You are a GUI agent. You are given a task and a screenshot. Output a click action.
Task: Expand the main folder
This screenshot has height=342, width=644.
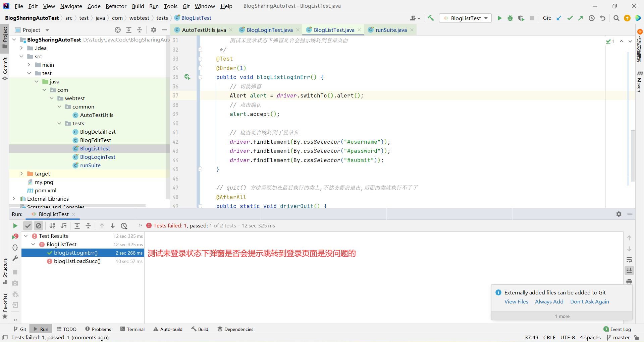[29, 65]
